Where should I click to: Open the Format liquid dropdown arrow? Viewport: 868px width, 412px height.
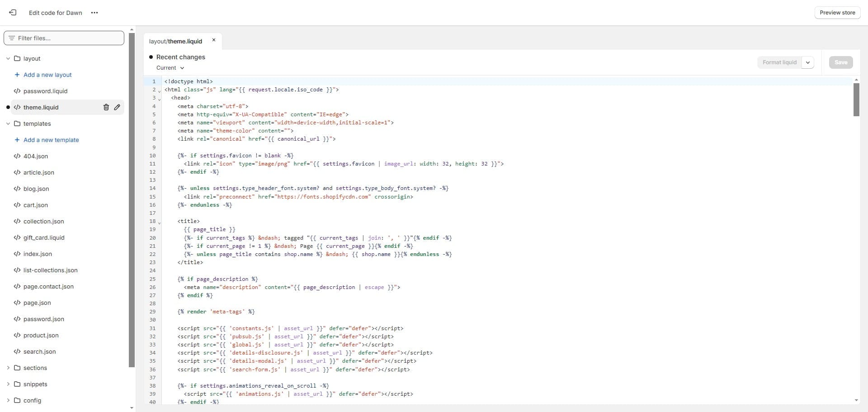[807, 62]
